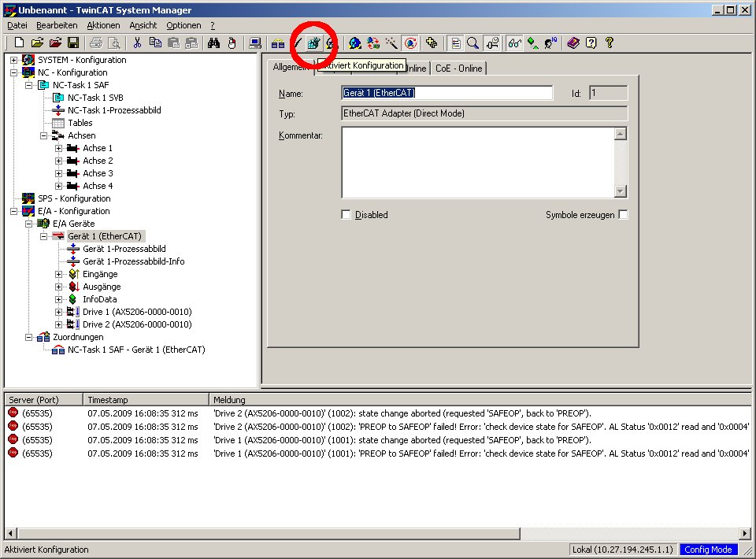The image size is (756, 559).
Task: Click the yellow question mark icon
Action: pyautogui.click(x=610, y=43)
